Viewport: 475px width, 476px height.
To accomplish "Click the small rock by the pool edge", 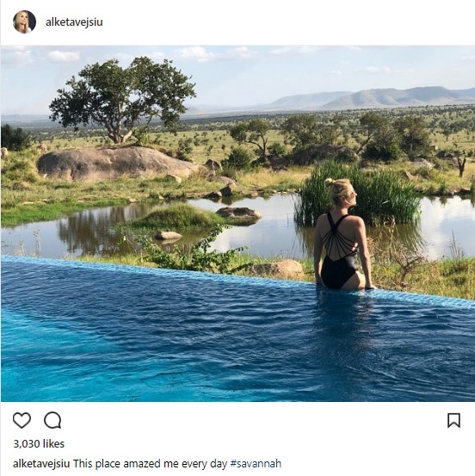I will click(x=278, y=269).
